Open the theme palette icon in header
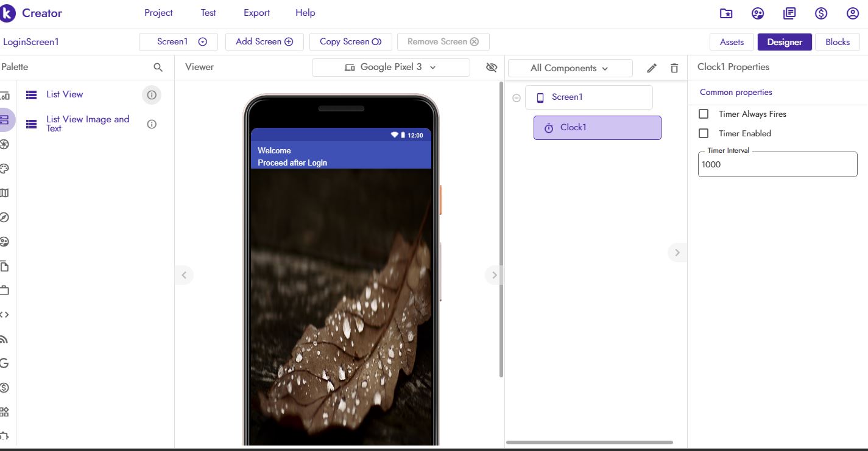 [x=758, y=13]
